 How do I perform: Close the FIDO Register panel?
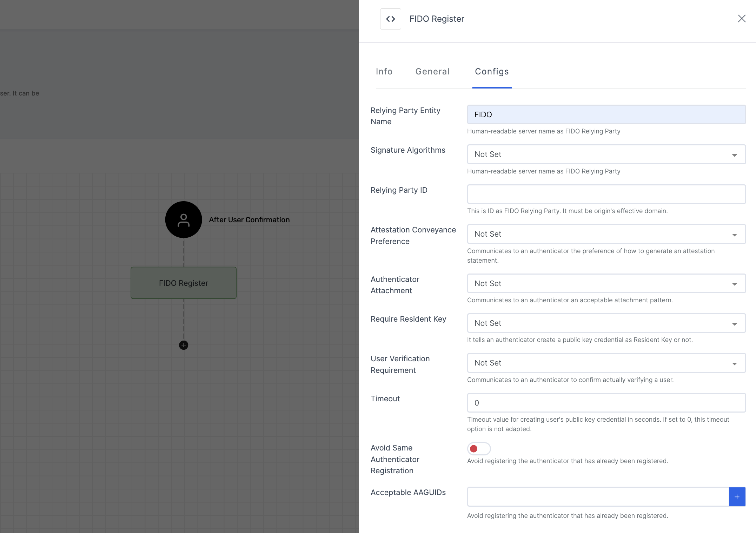741,19
